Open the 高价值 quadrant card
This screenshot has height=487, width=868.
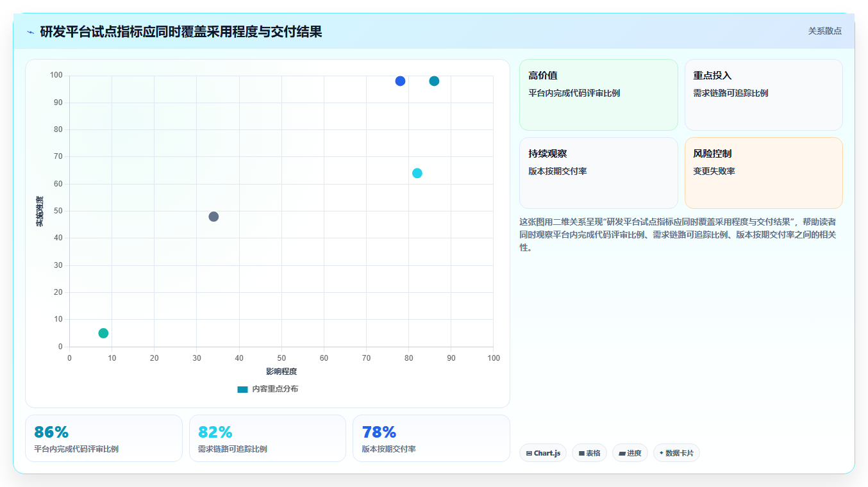pos(599,95)
